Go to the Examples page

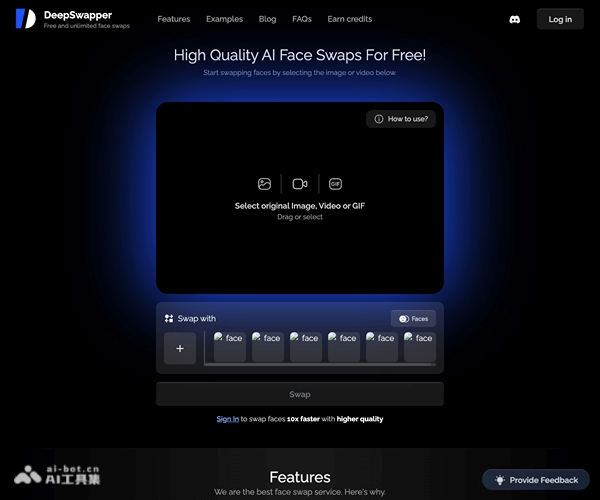(x=224, y=19)
